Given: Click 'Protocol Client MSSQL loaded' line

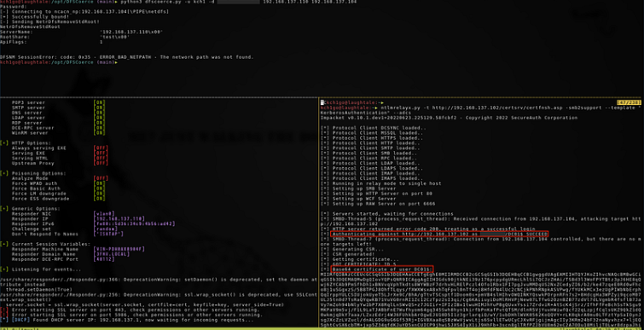Looking at the screenshot, I should [x=373, y=132].
